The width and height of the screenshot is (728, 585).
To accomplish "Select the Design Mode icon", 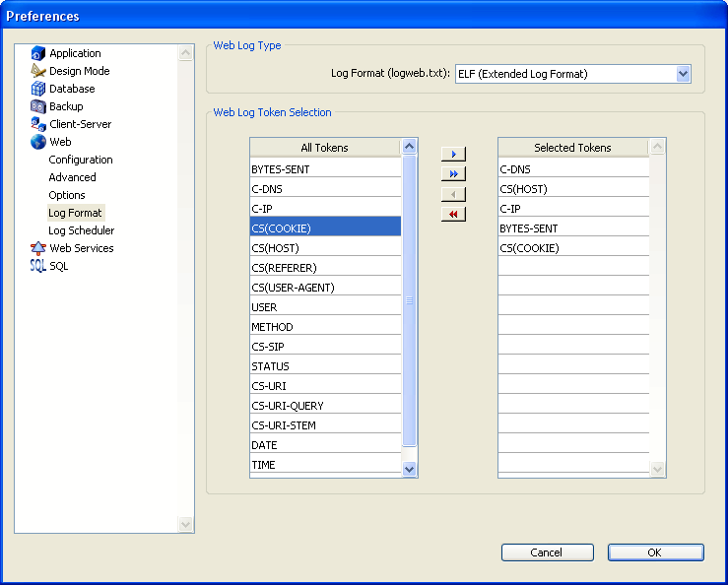I will 38,71.
